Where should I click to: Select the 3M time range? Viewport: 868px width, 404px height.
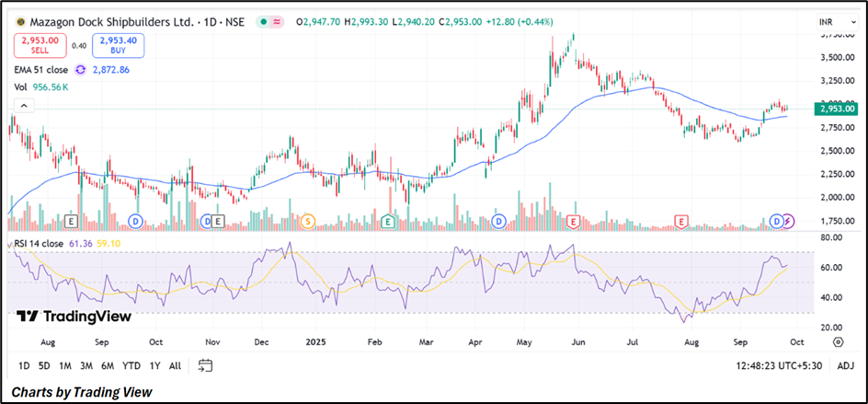[x=86, y=365]
